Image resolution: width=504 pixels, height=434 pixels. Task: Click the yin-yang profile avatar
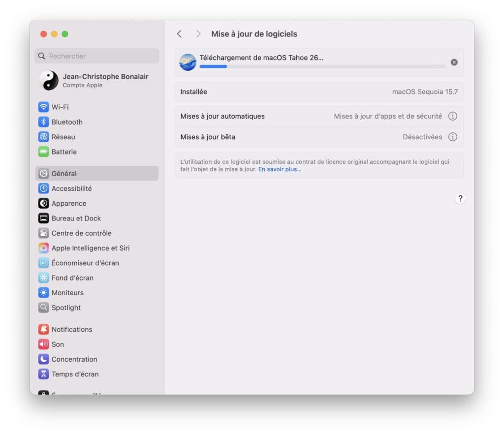coord(49,80)
